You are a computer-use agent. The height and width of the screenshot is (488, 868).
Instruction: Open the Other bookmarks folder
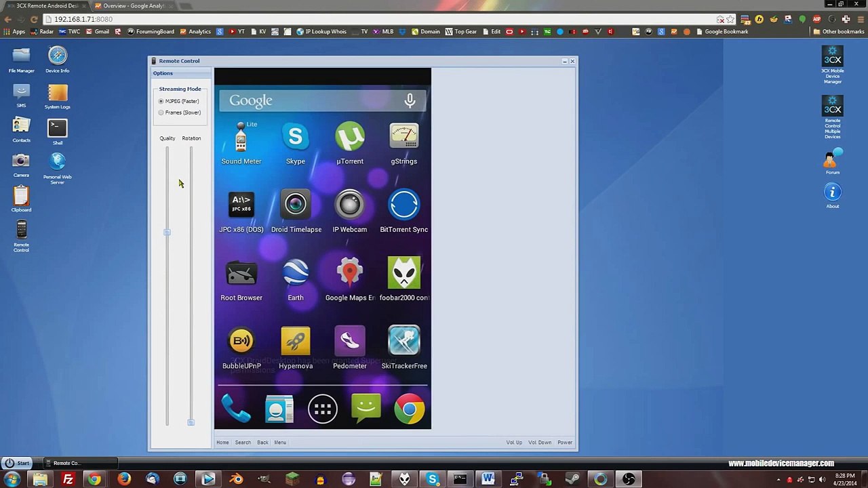pos(839,31)
